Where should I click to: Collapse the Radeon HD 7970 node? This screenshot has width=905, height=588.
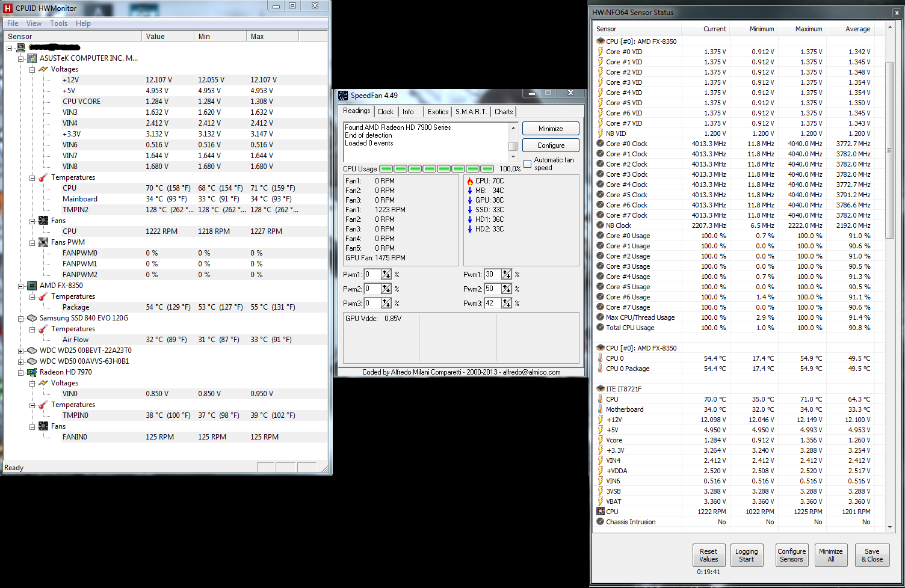coord(20,373)
